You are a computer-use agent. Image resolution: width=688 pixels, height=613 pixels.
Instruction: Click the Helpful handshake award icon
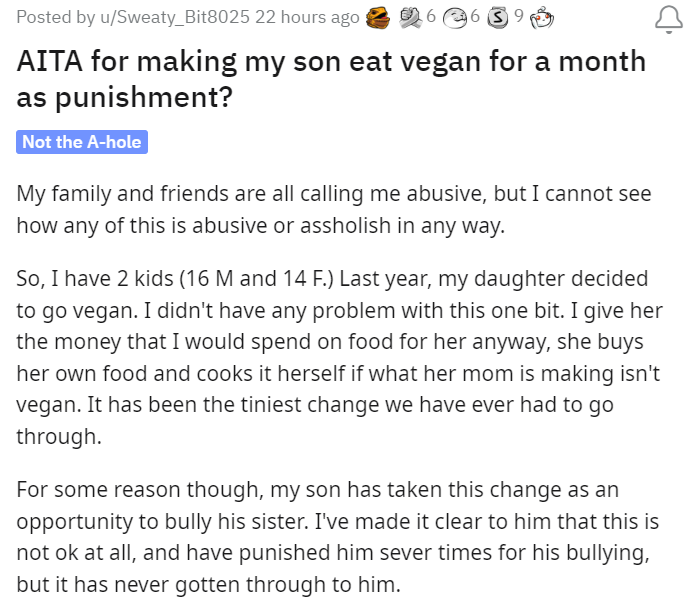(x=410, y=17)
